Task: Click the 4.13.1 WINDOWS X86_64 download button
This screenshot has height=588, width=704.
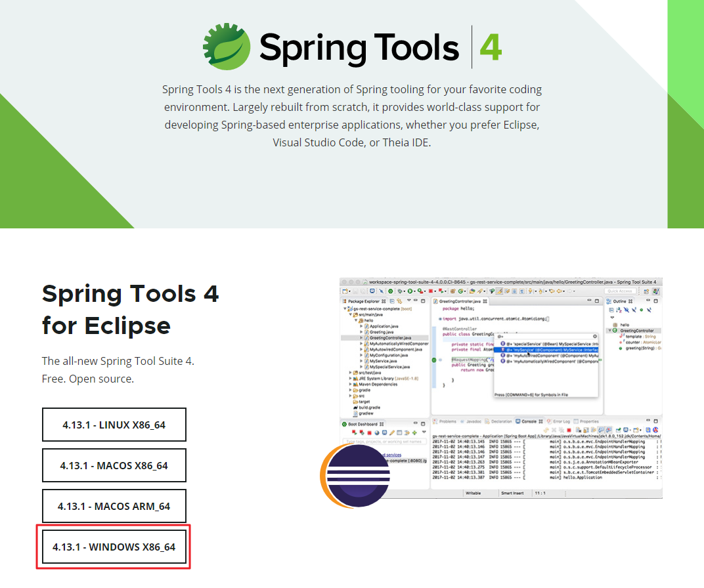Action: click(114, 547)
